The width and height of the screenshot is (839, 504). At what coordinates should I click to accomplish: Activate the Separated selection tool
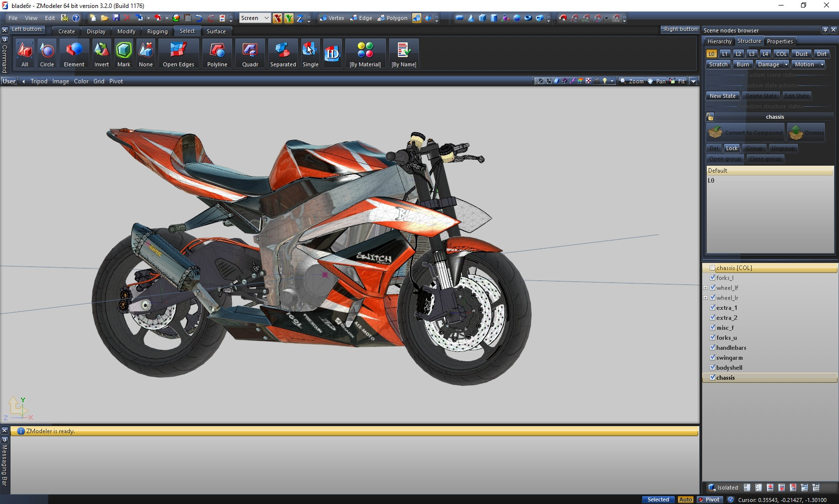tap(283, 53)
